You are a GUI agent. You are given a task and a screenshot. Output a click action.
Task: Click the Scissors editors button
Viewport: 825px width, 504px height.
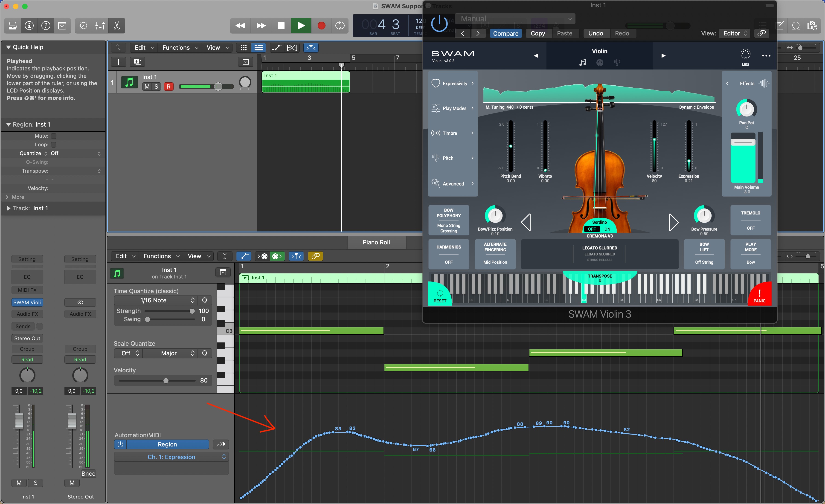tap(116, 26)
